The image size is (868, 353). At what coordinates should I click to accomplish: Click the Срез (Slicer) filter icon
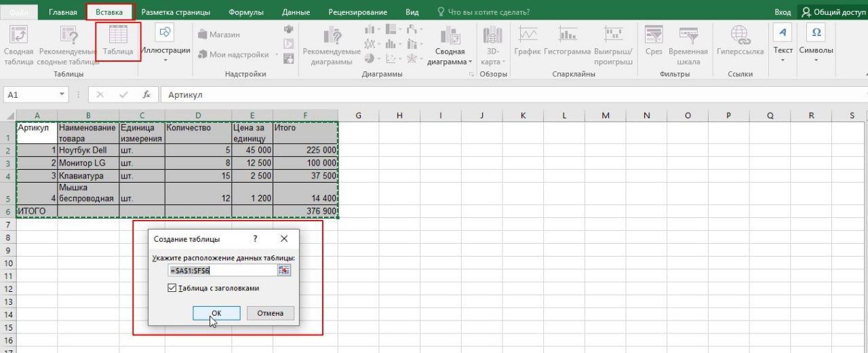[x=654, y=35]
